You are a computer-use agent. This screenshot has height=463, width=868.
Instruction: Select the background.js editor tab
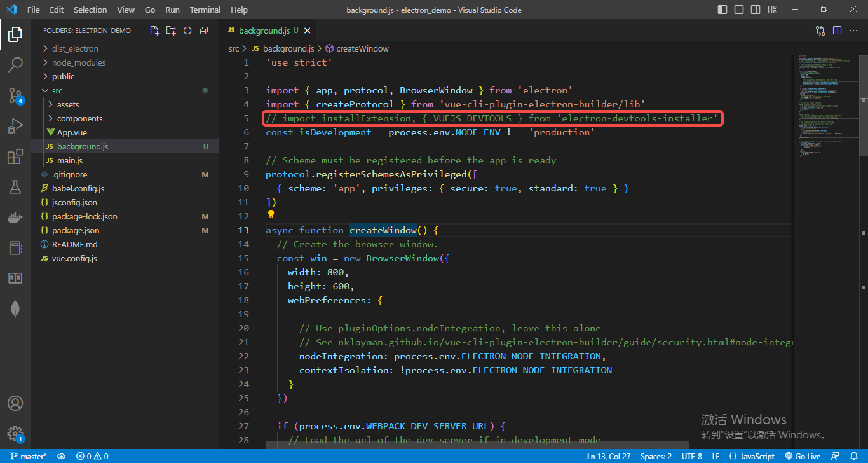tap(264, 31)
